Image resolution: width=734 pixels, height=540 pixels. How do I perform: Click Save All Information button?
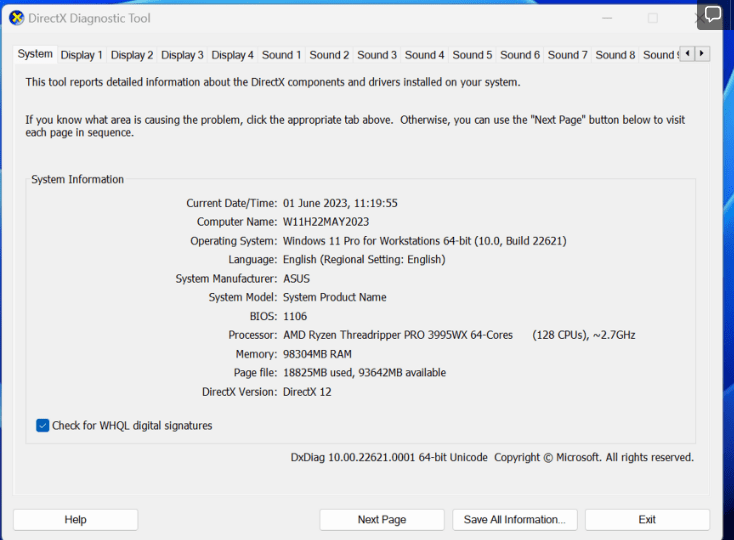(515, 519)
